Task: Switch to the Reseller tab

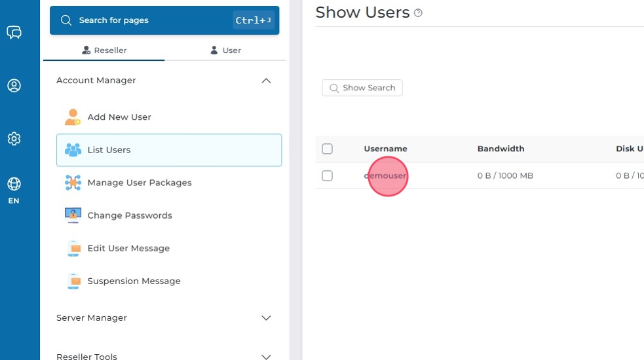Action: (x=104, y=50)
